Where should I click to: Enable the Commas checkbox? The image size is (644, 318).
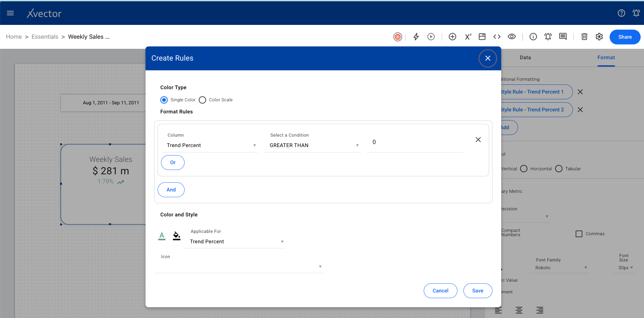tap(579, 234)
